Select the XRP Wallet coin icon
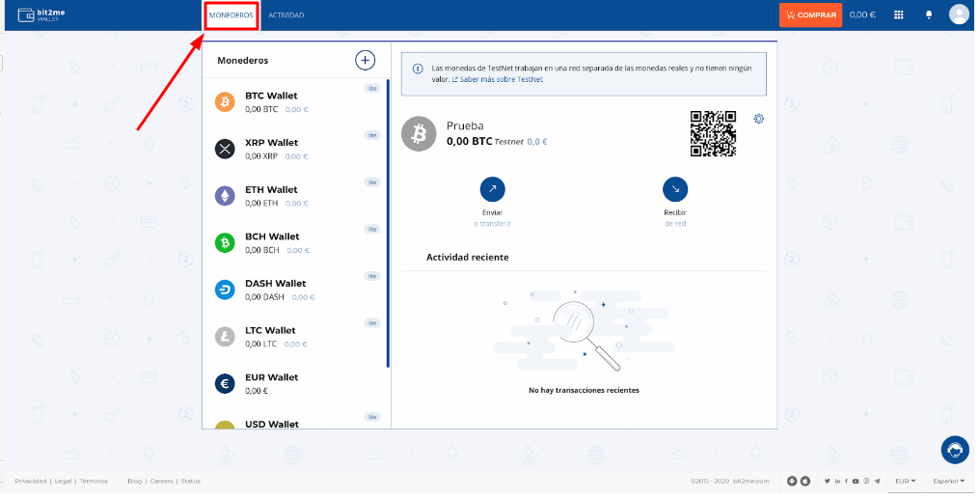 tap(225, 149)
